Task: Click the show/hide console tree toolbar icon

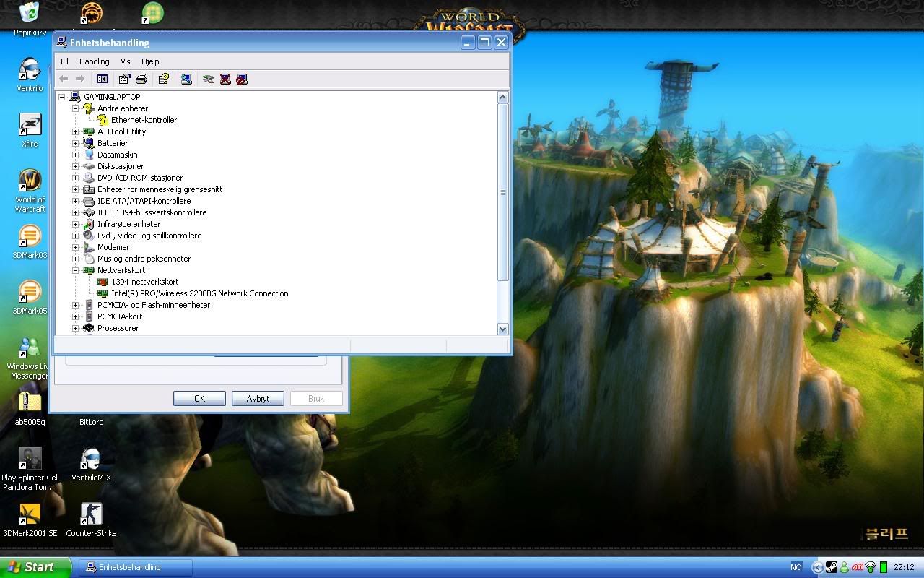Action: (103, 79)
